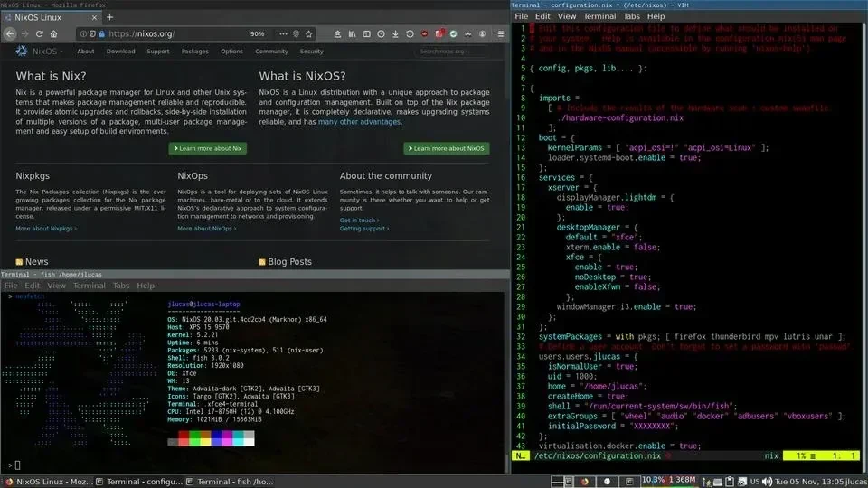The height and width of the screenshot is (488, 868).
Task: Close the NixOS Linux tab
Action: pyautogui.click(x=94, y=17)
